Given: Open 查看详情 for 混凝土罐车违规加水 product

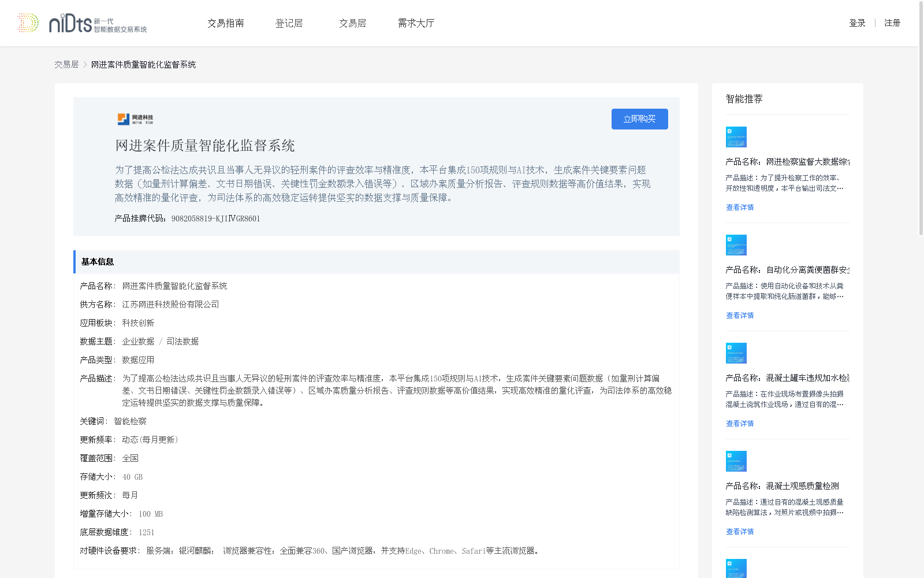Looking at the screenshot, I should click(x=740, y=424).
